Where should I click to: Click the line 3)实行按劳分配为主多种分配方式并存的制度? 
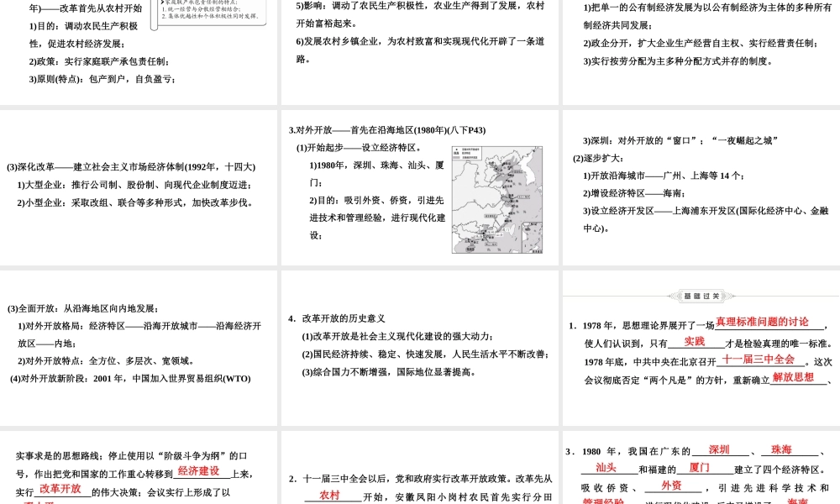tap(678, 61)
